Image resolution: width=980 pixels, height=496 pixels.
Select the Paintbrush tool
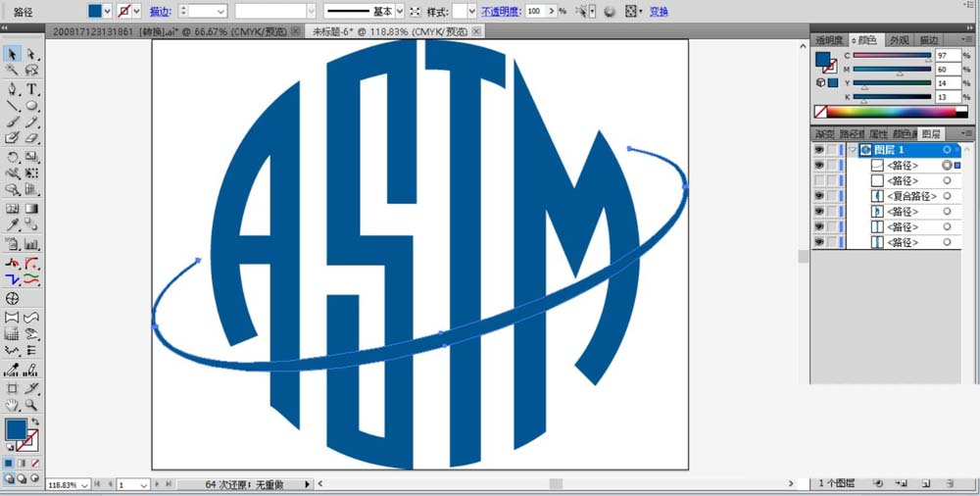click(12, 122)
